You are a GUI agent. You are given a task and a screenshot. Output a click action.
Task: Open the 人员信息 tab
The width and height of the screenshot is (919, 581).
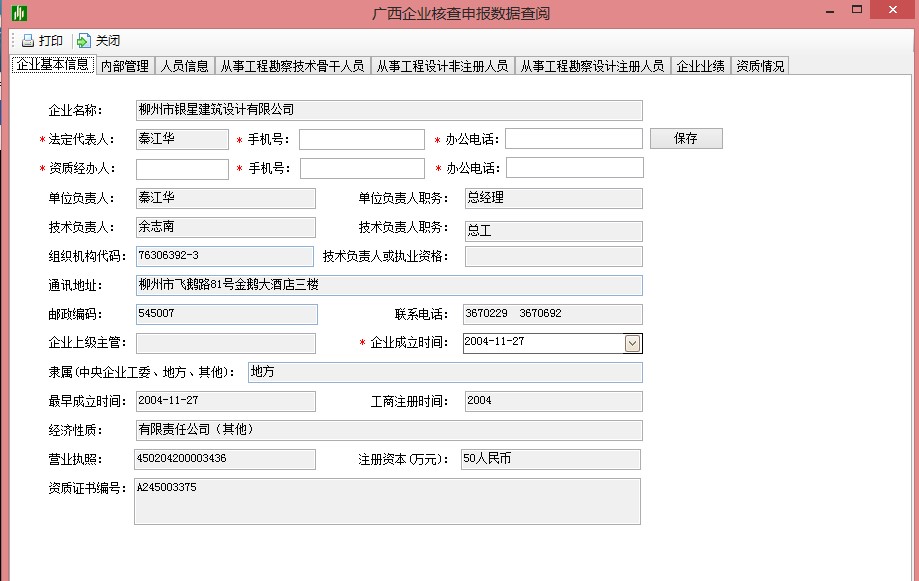click(185, 66)
